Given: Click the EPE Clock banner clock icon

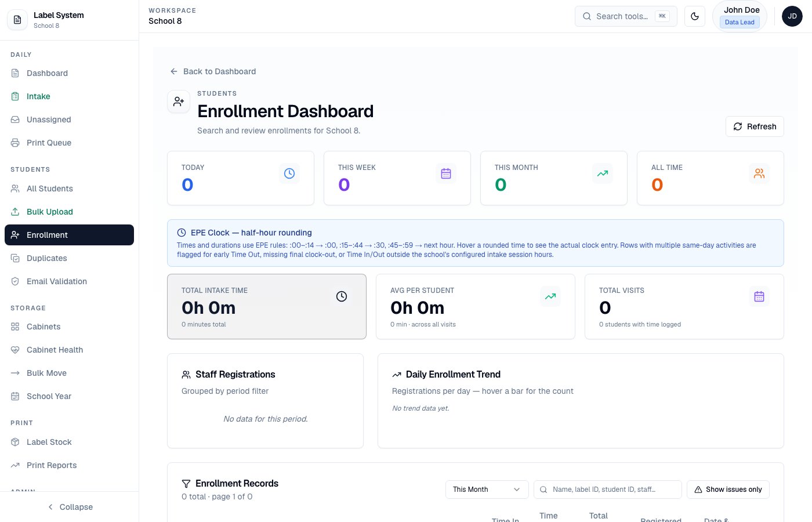Looking at the screenshot, I should tap(182, 233).
